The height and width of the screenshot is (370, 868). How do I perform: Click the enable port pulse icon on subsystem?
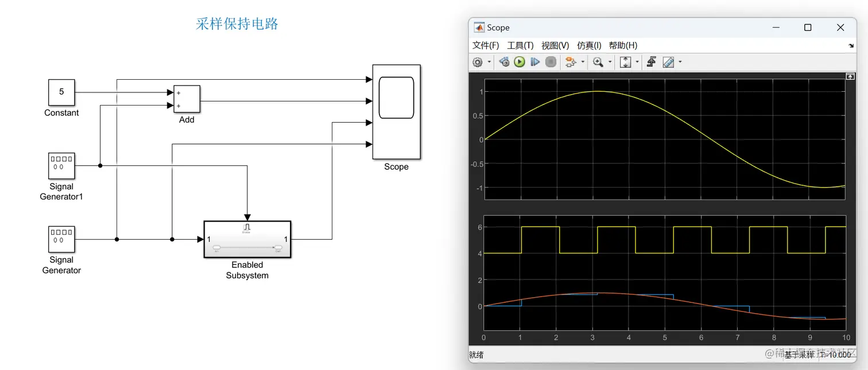[x=247, y=228]
